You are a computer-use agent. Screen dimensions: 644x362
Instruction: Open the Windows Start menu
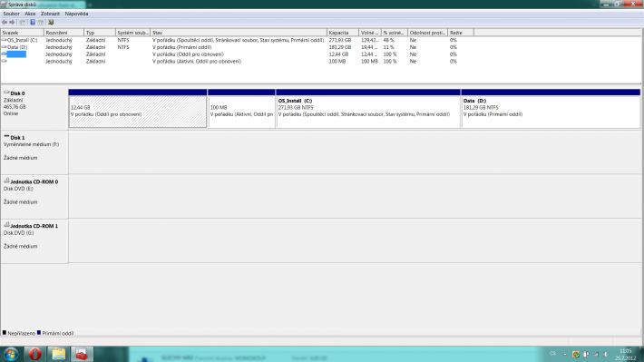point(11,354)
